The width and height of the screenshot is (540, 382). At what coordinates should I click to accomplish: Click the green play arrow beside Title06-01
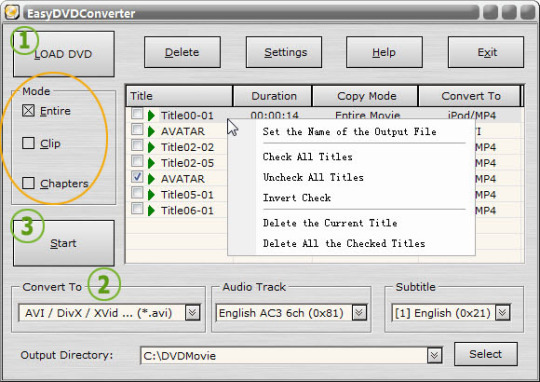point(151,210)
